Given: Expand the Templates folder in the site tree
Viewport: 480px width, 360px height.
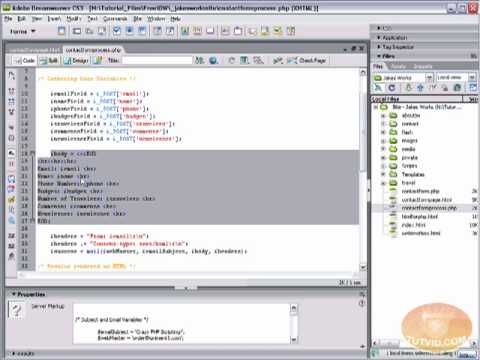Looking at the screenshot, I should (x=383, y=174).
